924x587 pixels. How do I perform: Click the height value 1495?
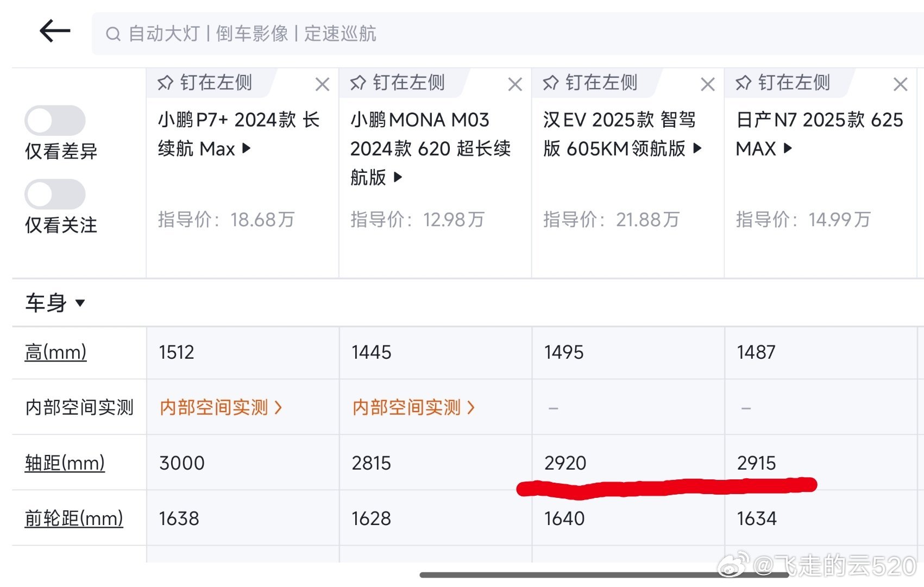[564, 352]
